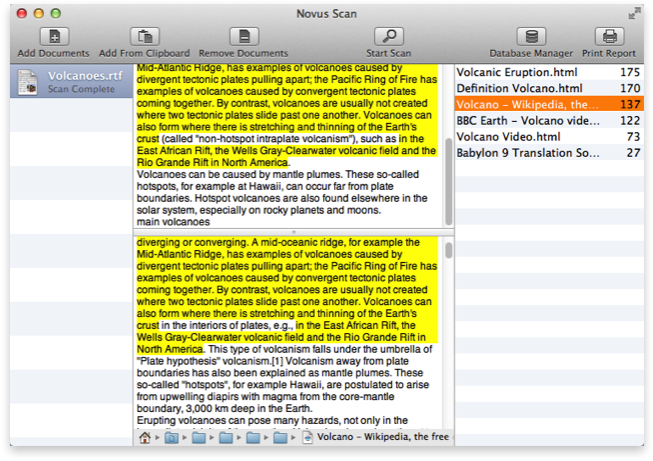653x461 pixels.
Task: Click the second folder in the path bar
Action: click(198, 438)
